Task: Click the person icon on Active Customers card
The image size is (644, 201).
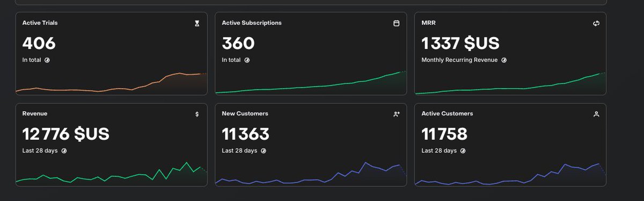Action: (x=596, y=114)
